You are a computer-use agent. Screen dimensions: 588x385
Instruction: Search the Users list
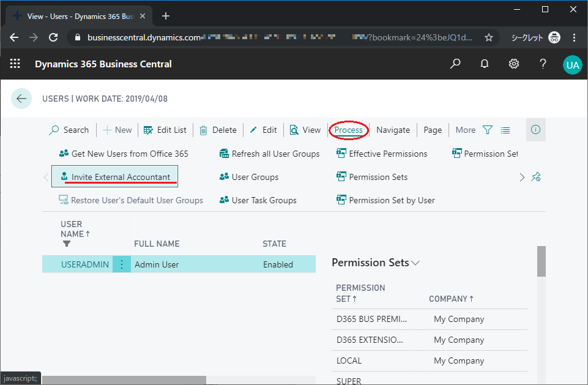click(69, 130)
